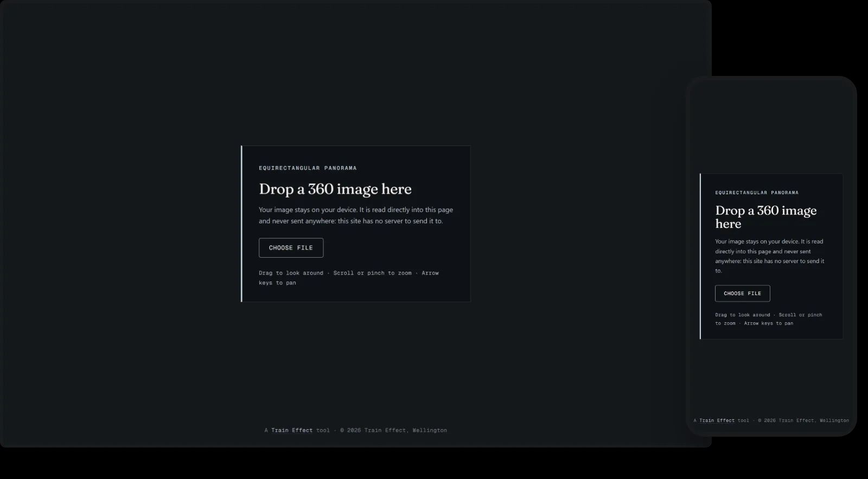Click 'Your image stays on your device' paragraph in mobile view
Viewport: 868px width, 479px height.
770,256
